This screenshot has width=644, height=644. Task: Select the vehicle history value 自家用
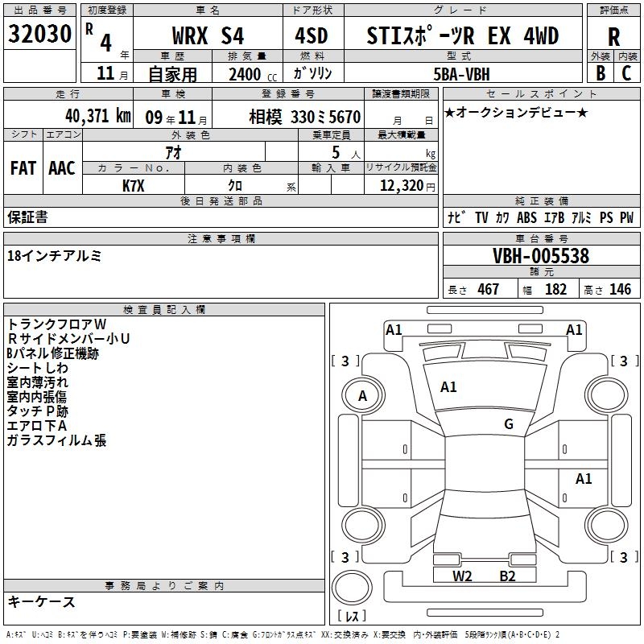point(172,74)
